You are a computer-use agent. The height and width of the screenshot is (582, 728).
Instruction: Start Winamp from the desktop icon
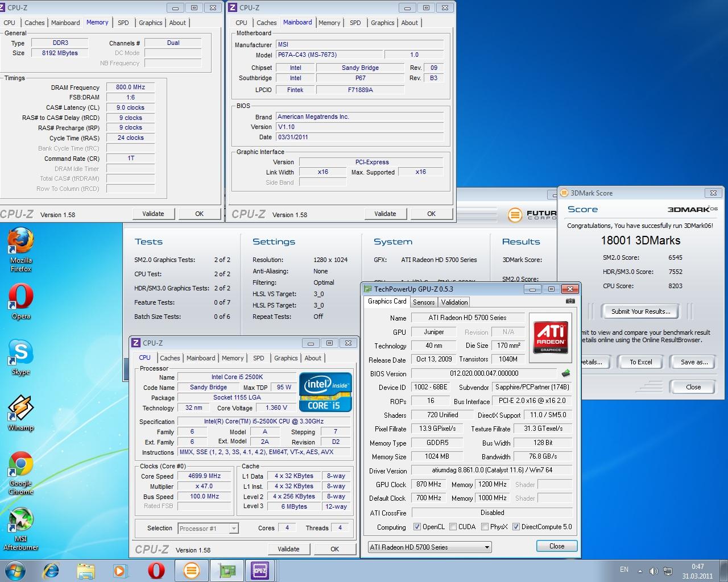coord(21,413)
